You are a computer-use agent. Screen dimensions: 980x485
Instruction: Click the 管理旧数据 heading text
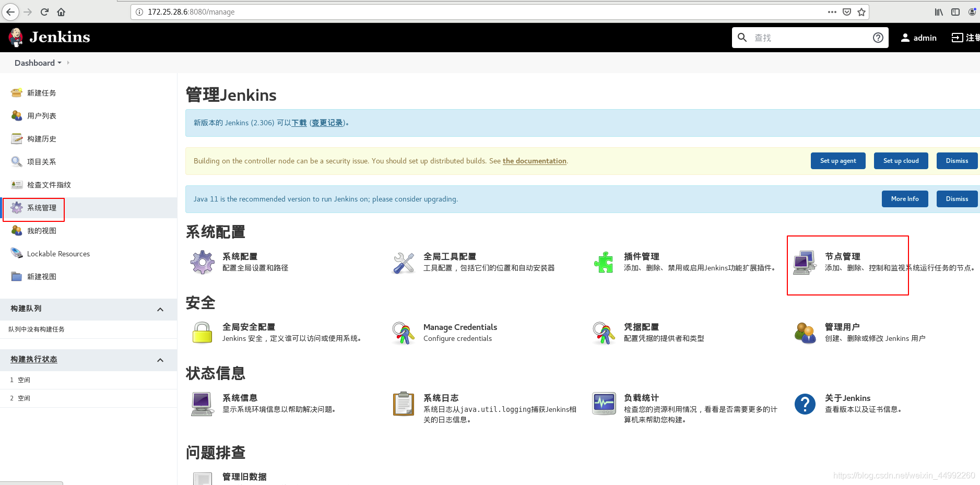[244, 477]
